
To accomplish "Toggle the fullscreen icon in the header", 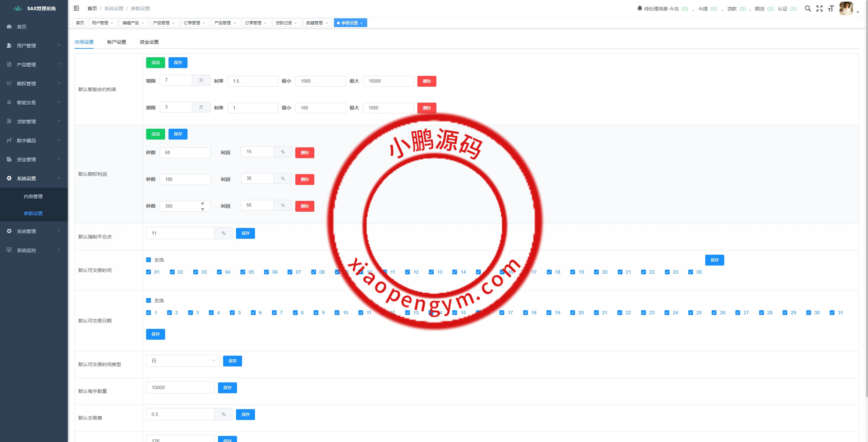I will point(820,8).
